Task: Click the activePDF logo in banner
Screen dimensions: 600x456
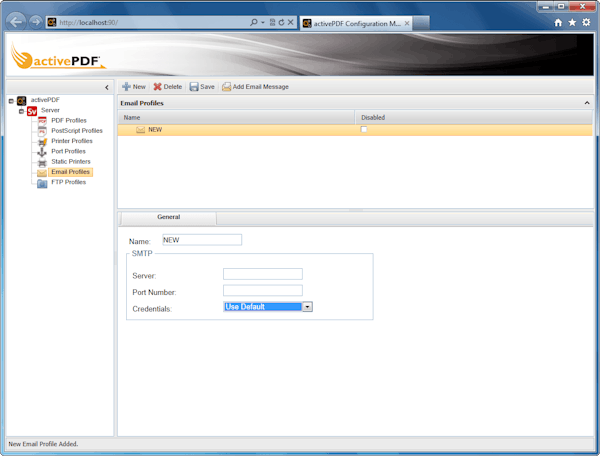Action: (57, 57)
